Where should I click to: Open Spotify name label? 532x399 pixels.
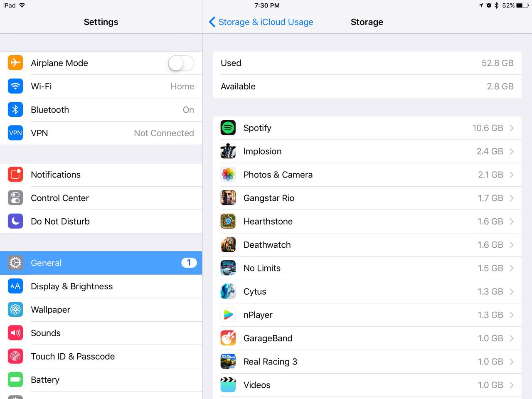tap(257, 128)
